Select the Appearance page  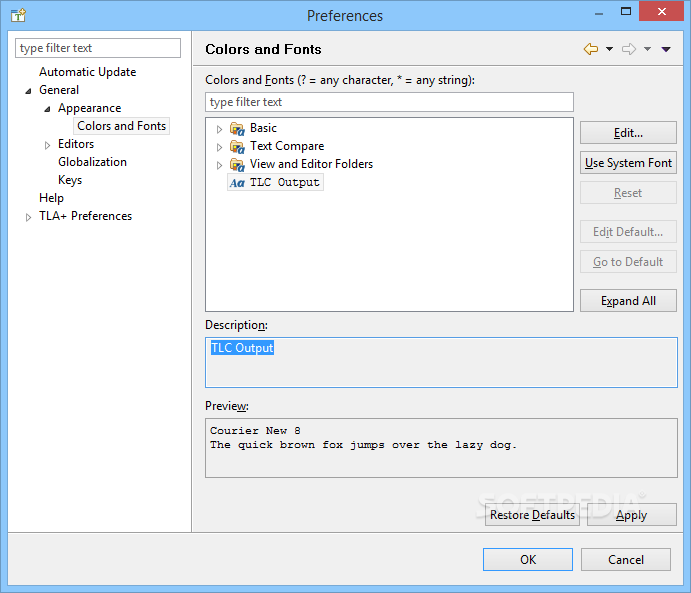pyautogui.click(x=89, y=108)
